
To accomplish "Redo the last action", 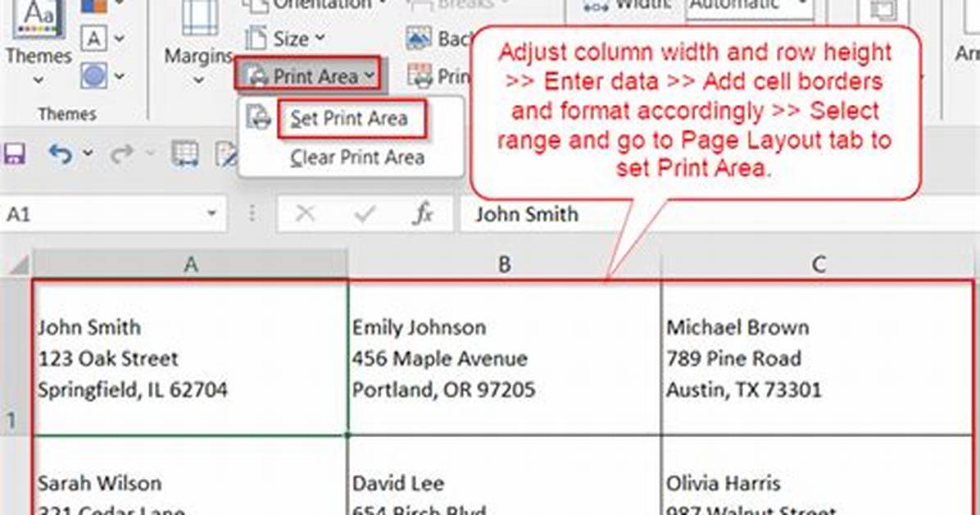I will 122,153.
